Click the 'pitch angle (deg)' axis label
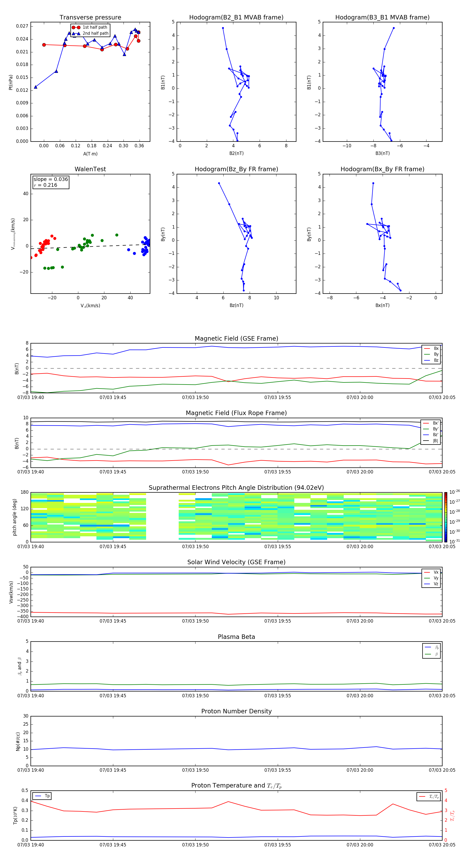Screen dimensions: 473x868 pos(14,517)
